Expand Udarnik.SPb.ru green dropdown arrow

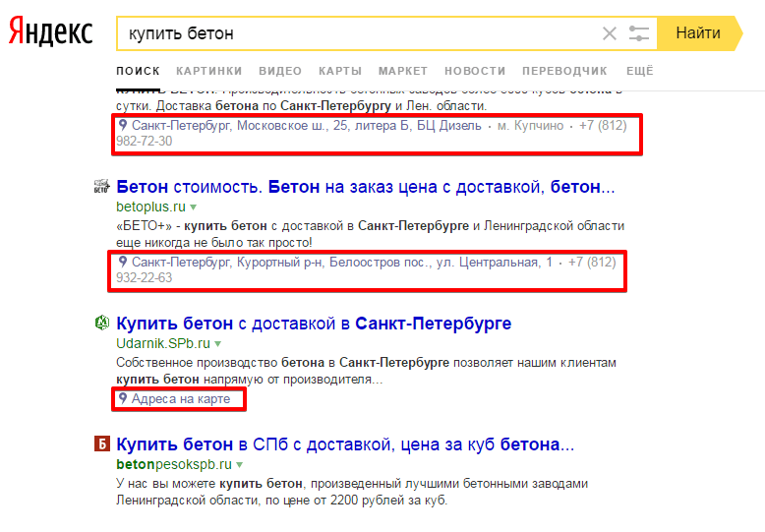coord(217,344)
